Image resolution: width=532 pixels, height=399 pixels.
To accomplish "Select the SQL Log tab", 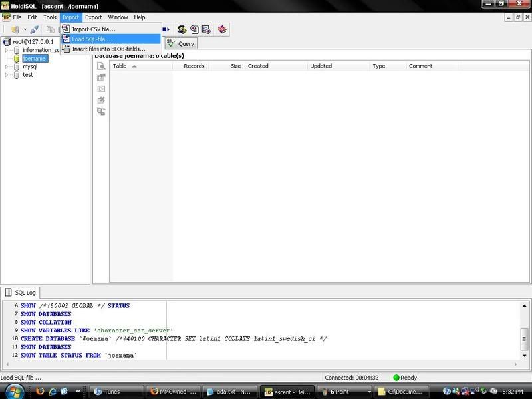I will pyautogui.click(x=21, y=293).
